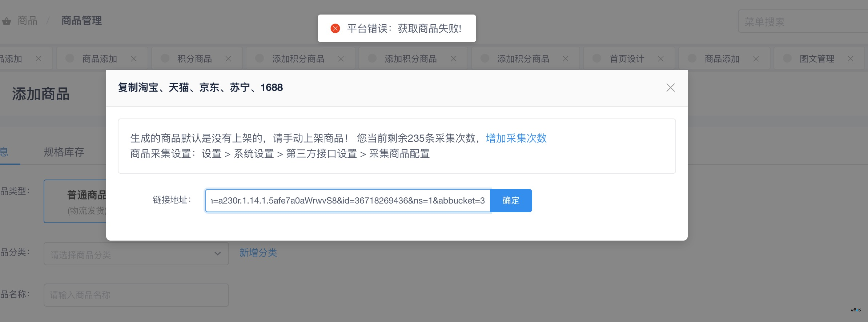
Task: Close the 图文管理 tab
Action: point(851,59)
